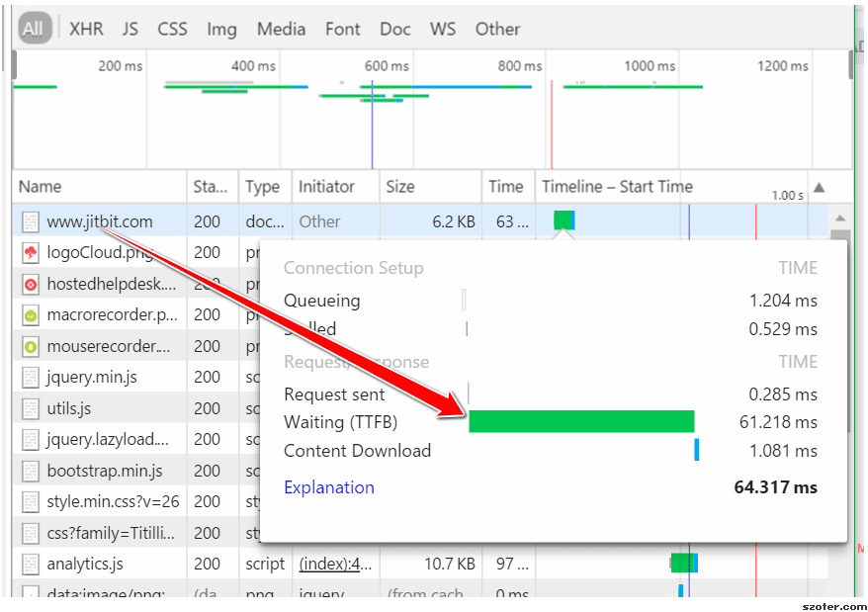Click the hostedhelpdesk red image icon

click(31, 285)
